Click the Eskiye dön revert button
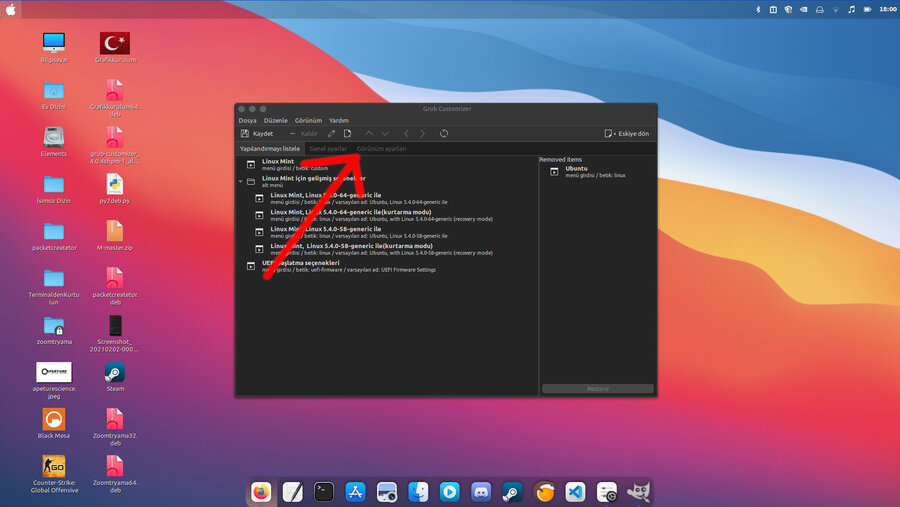This screenshot has height=507, width=900. pos(627,133)
